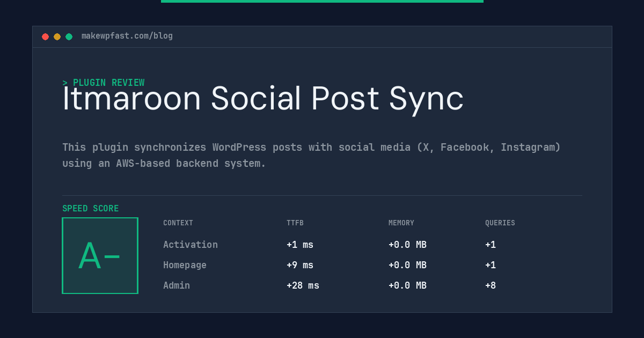Select the 'Admin' row label

point(177,285)
